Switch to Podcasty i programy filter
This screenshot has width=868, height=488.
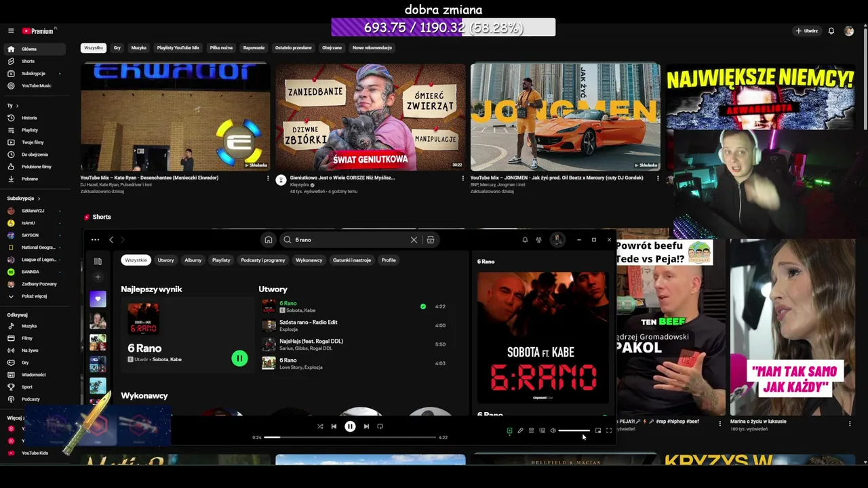pos(263,260)
